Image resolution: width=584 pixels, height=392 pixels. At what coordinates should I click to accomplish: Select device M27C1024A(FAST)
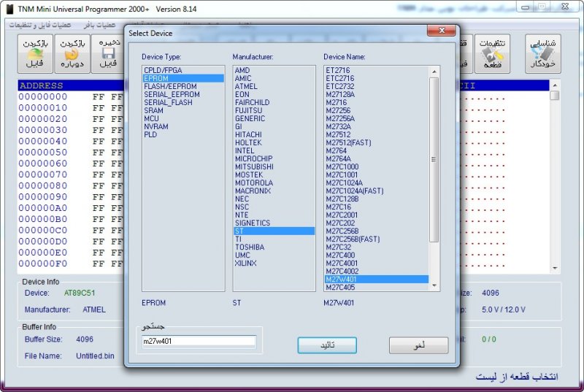[377, 191]
